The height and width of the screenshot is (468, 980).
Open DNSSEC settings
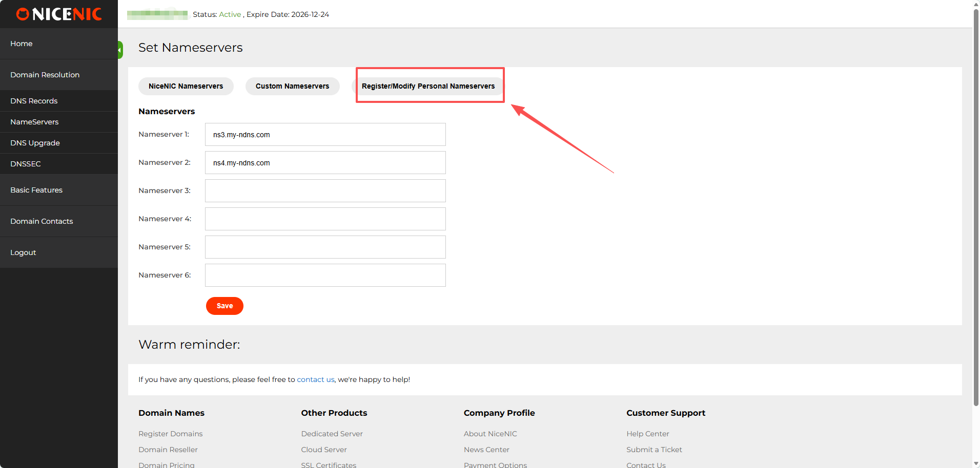26,164
